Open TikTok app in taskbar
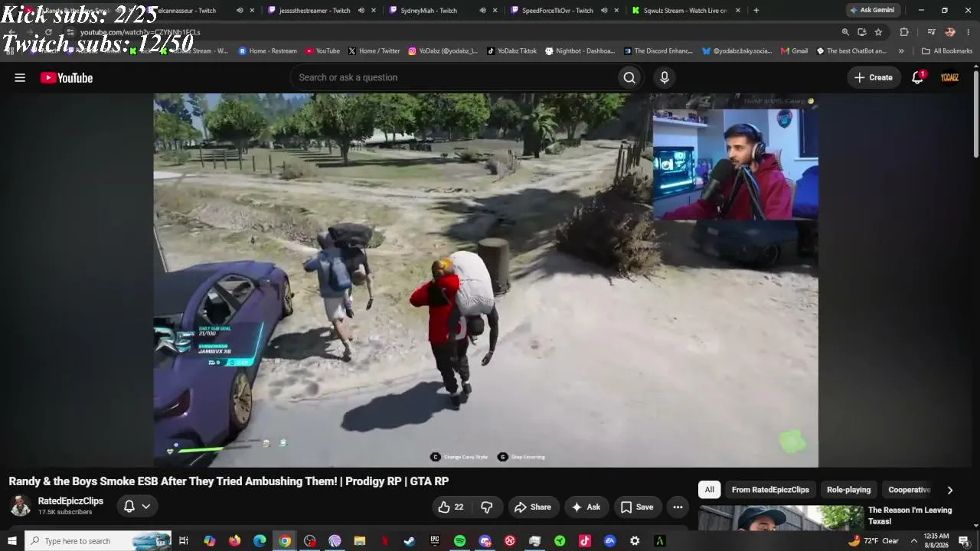This screenshot has height=551, width=980. 585,541
